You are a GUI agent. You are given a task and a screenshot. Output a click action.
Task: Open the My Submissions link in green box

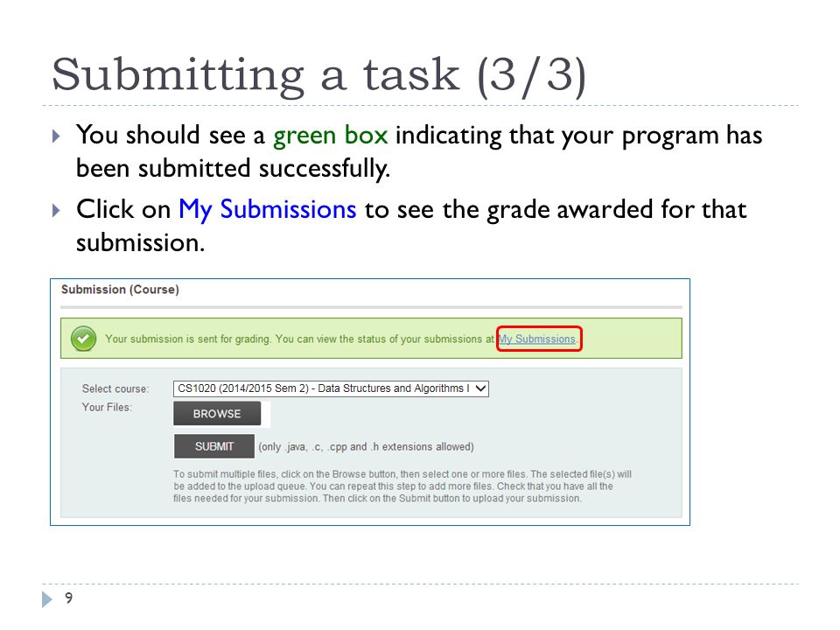click(x=537, y=339)
